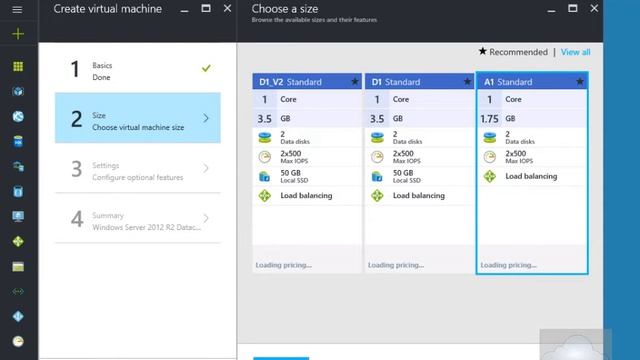Click the green plus New resource icon
The width and height of the screenshot is (640, 360).
click(18, 33)
